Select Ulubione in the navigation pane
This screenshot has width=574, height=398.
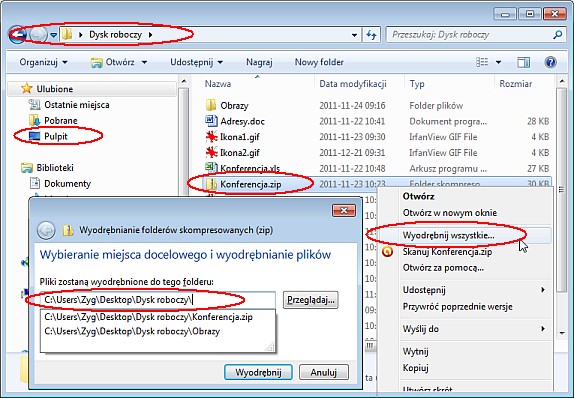pyautogui.click(x=55, y=89)
